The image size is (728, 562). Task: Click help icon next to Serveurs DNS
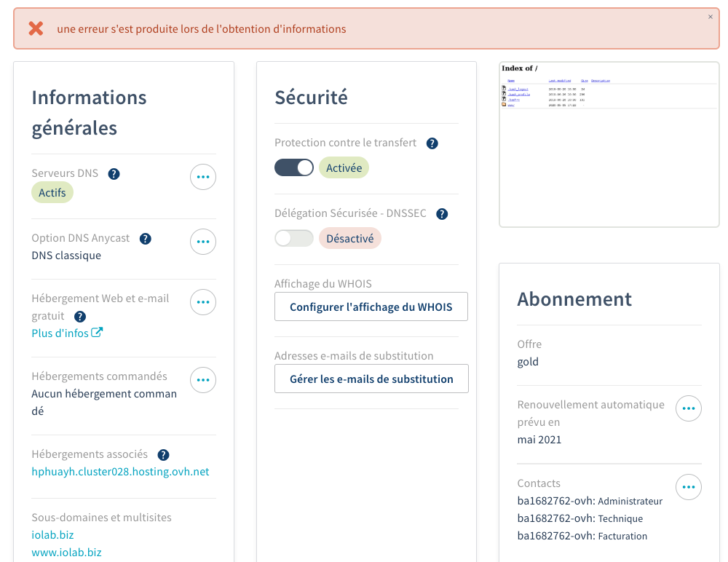(114, 174)
